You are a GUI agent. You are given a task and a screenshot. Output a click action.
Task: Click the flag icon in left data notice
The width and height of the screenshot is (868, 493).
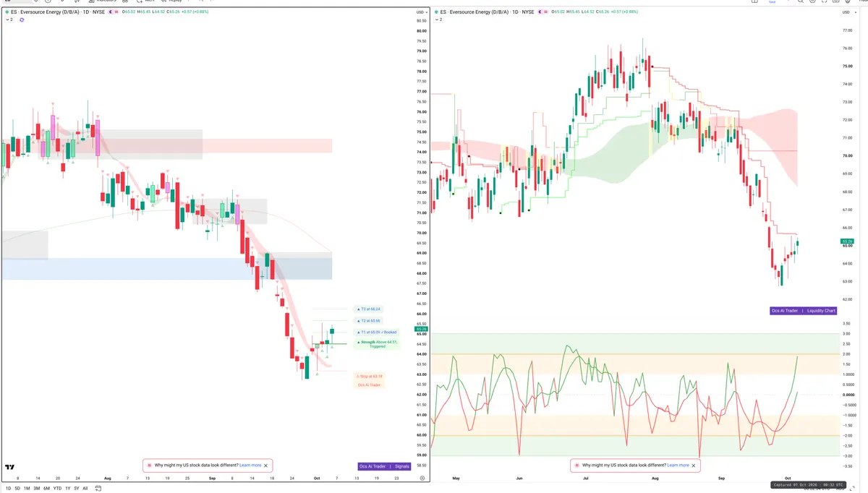[149, 466]
